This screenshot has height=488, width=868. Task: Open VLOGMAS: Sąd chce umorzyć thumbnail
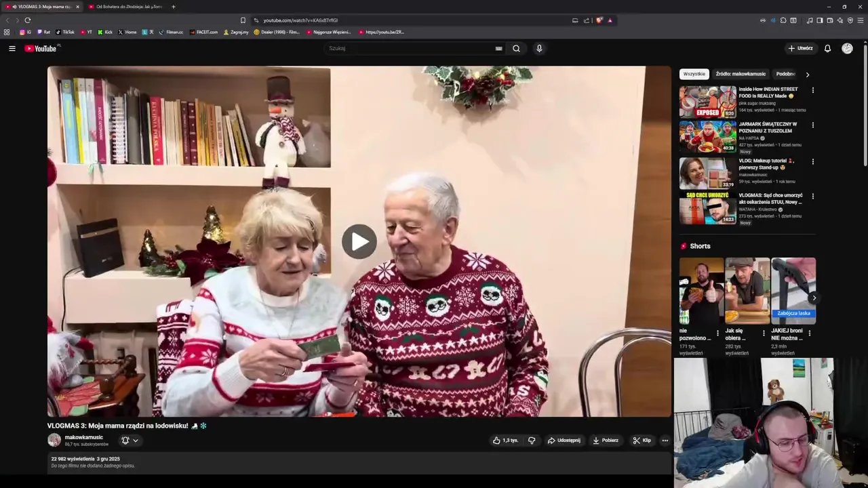pos(707,208)
